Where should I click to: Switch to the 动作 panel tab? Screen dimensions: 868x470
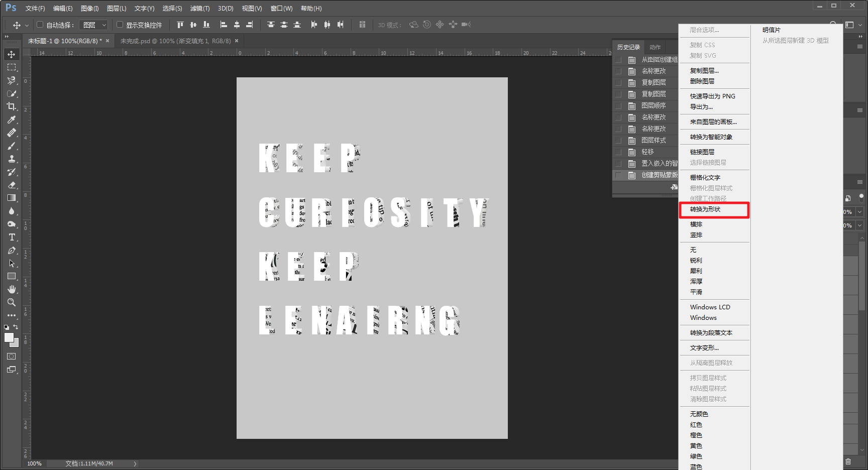(655, 47)
